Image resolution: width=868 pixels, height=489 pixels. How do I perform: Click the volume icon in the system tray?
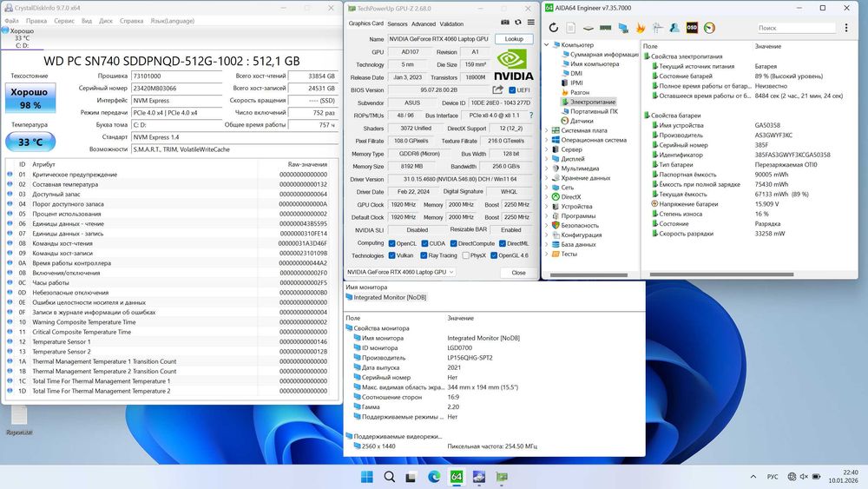click(x=804, y=477)
